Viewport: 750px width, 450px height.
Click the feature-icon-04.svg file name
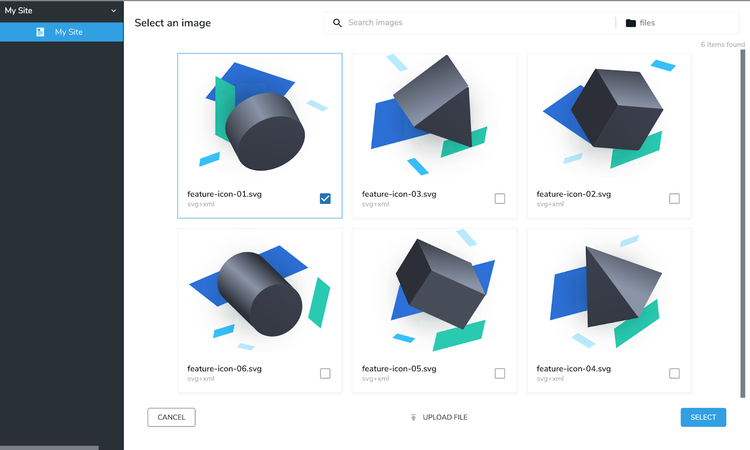[574, 369]
